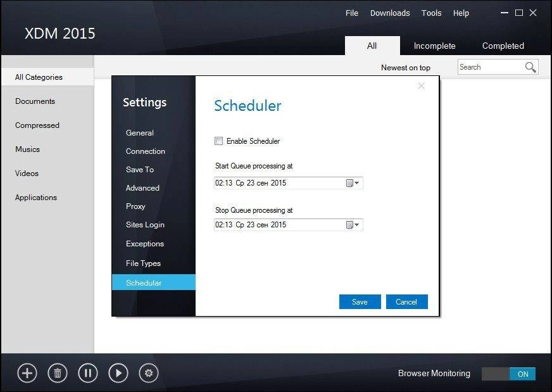
Task: Cancel the Settings dialog
Action: tap(406, 302)
